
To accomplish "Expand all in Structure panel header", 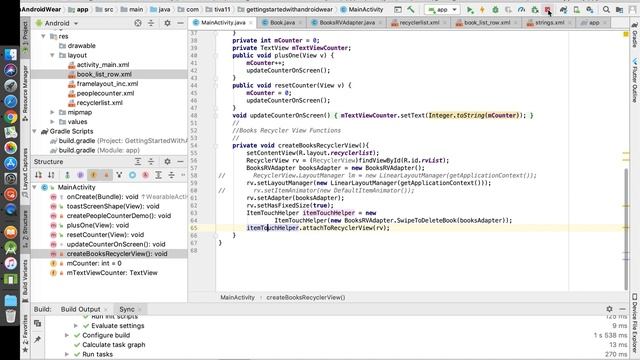I will pyautogui.click(x=138, y=162).
